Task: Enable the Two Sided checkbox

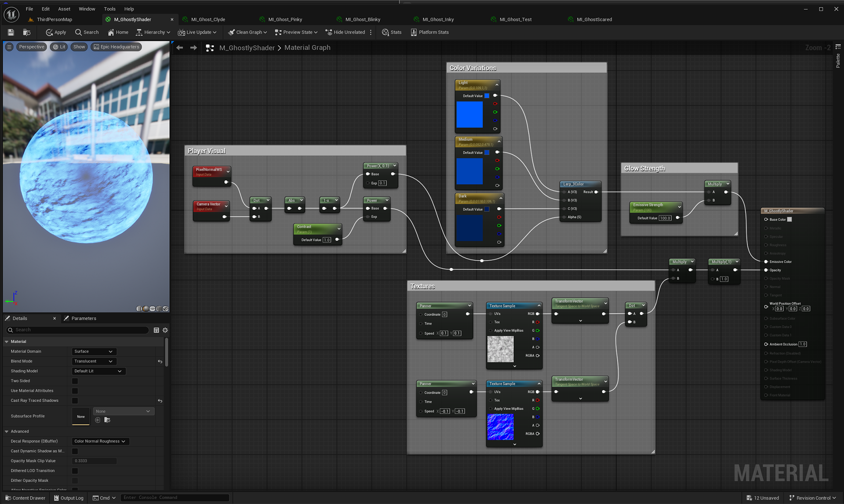Action: point(75,381)
